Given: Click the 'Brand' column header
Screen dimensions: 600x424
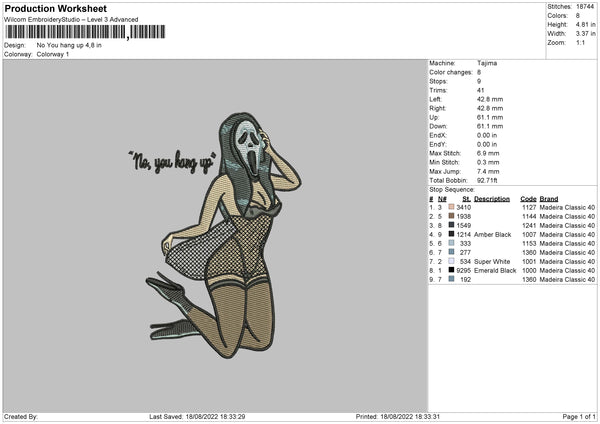Looking at the screenshot, I should 549,199.
